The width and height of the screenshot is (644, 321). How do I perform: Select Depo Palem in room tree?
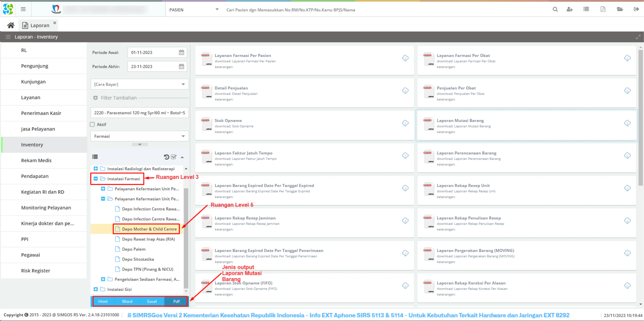click(x=134, y=249)
